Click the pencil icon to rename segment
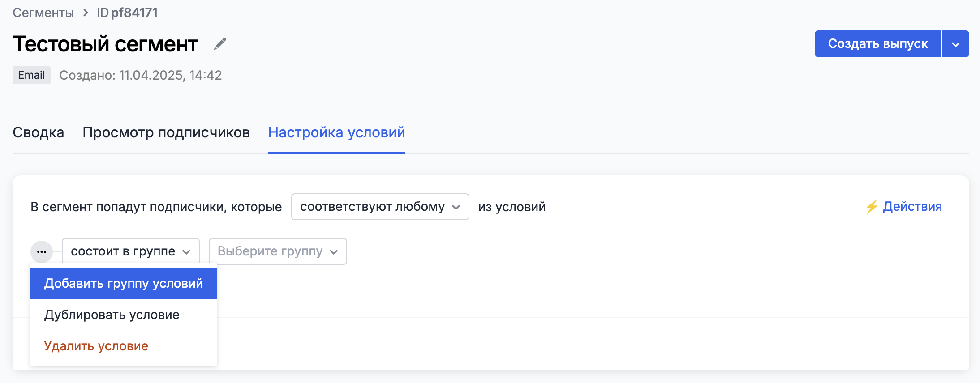 (x=220, y=44)
